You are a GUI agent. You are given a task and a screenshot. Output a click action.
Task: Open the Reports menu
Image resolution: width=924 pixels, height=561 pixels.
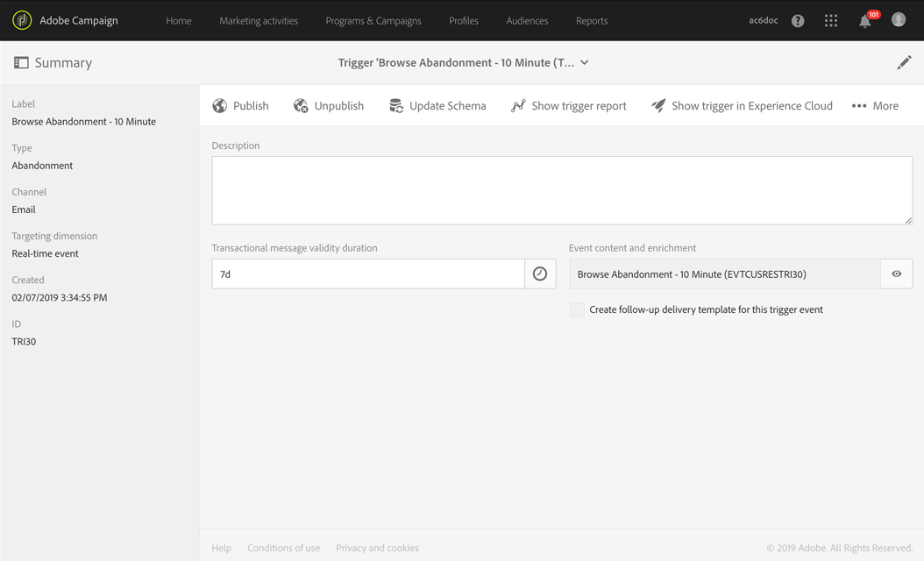click(x=592, y=21)
